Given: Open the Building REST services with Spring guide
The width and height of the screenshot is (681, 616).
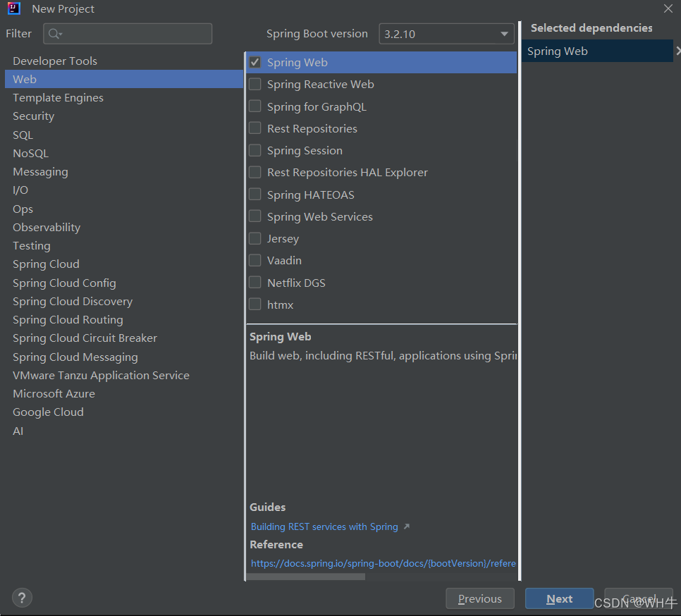Looking at the screenshot, I should tap(324, 526).
